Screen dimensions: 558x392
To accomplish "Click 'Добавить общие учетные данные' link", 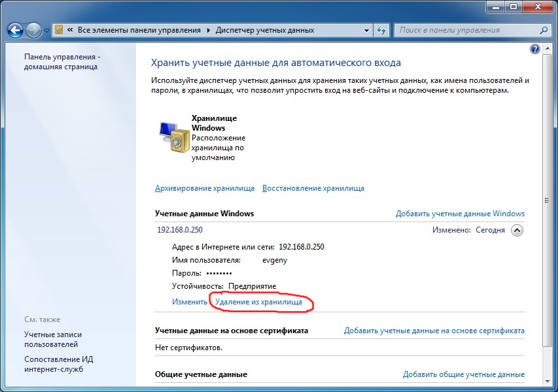I will coord(464,374).
